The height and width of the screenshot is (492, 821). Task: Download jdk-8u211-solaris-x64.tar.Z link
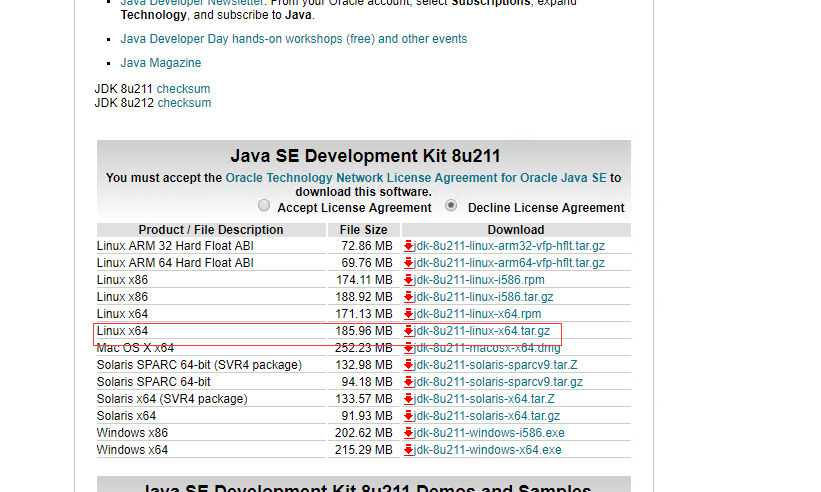484,399
